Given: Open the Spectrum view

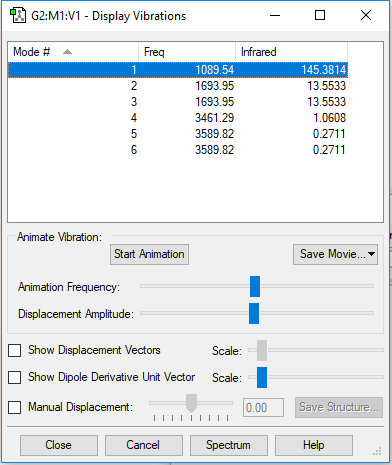Looking at the screenshot, I should (228, 445).
